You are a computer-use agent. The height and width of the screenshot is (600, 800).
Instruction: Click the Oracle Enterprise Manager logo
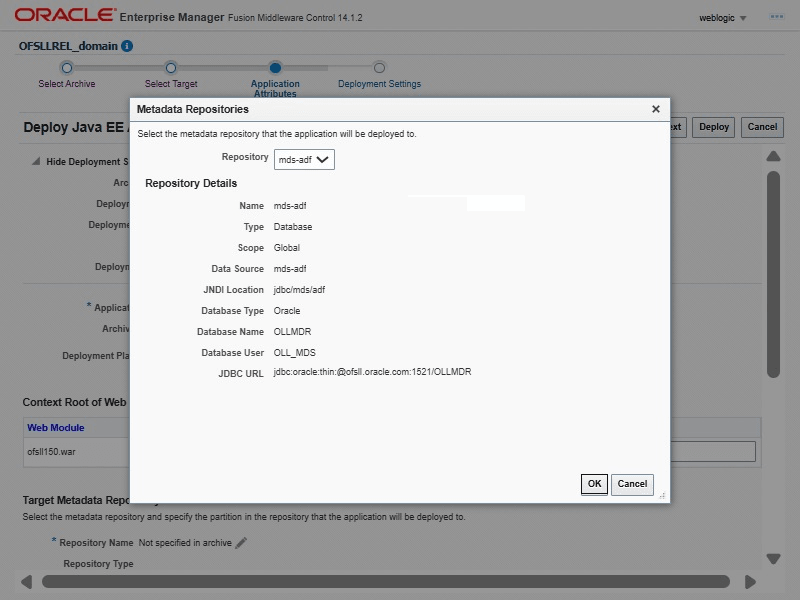tap(65, 15)
